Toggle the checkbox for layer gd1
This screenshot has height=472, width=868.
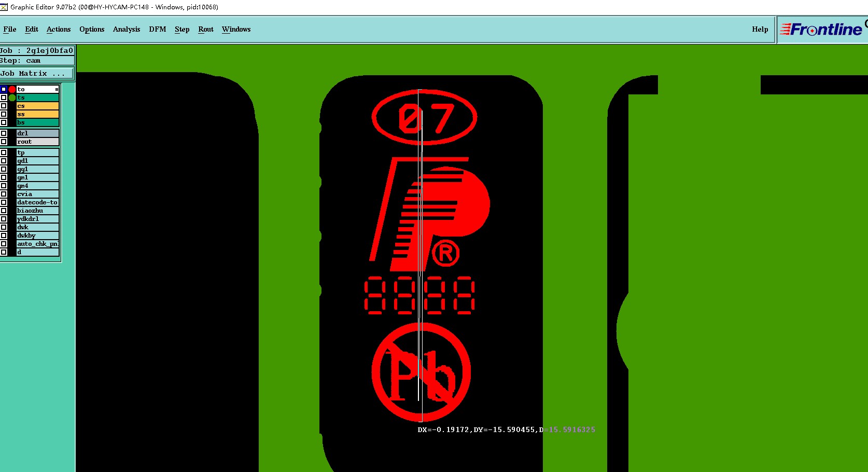[x=4, y=161]
